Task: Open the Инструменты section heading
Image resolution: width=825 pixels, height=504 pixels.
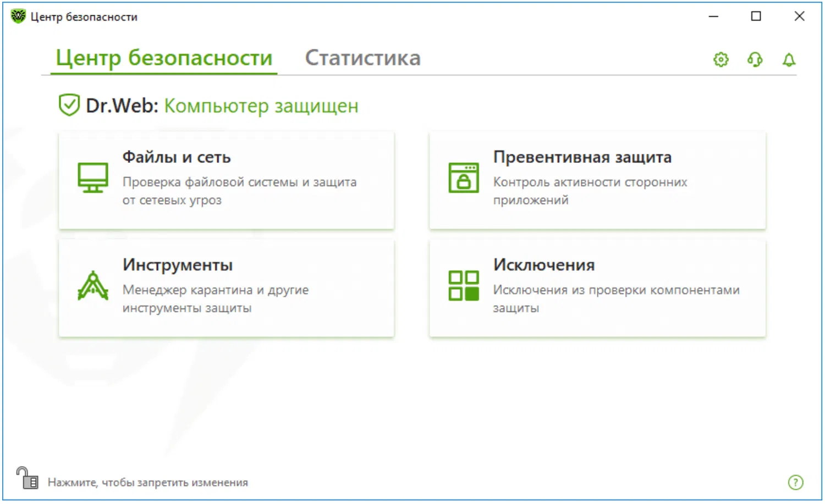Action: click(178, 265)
